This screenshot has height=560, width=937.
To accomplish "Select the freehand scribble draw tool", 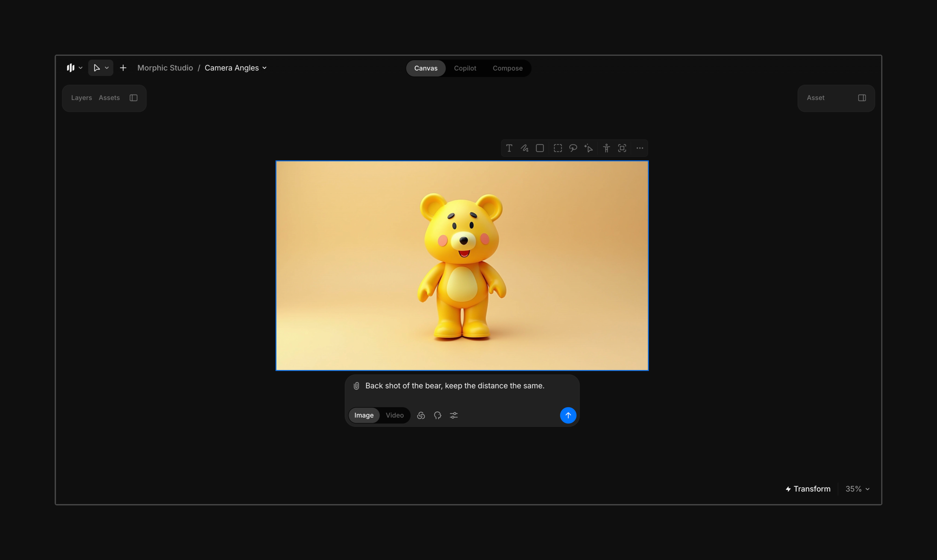I will click(x=525, y=148).
